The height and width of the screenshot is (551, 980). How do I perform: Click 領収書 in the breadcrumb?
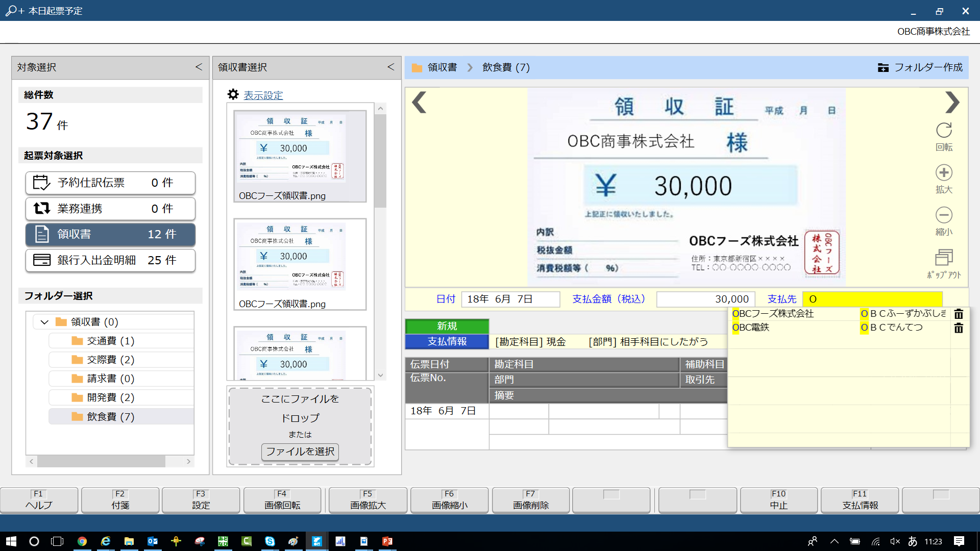coord(442,67)
